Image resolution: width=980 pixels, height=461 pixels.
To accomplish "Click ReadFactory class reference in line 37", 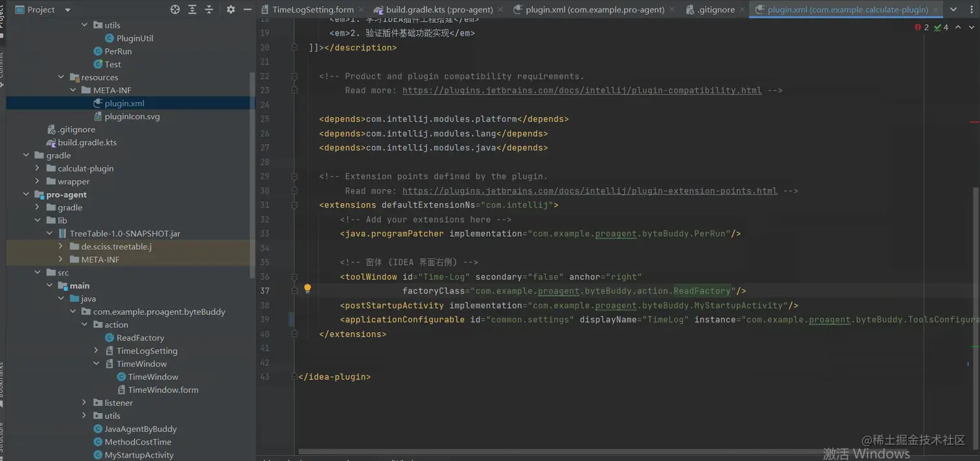I will point(702,291).
